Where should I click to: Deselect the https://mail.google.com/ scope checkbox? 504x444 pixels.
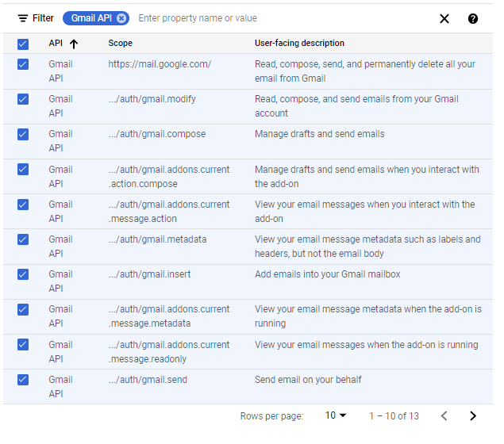coord(23,64)
